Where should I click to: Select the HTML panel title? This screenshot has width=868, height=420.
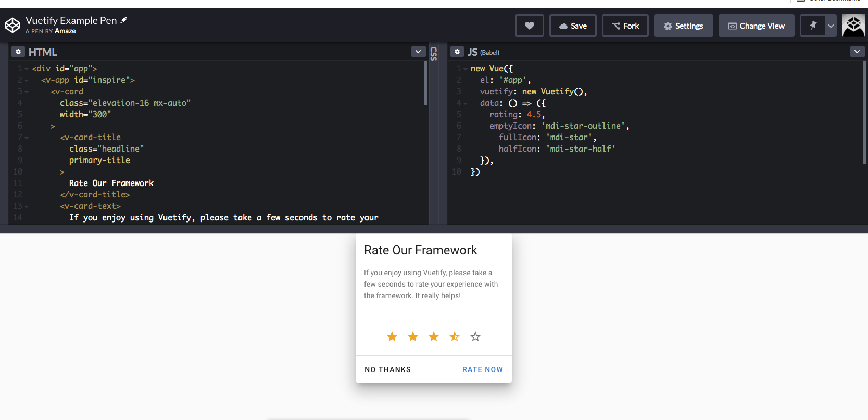[x=43, y=52]
